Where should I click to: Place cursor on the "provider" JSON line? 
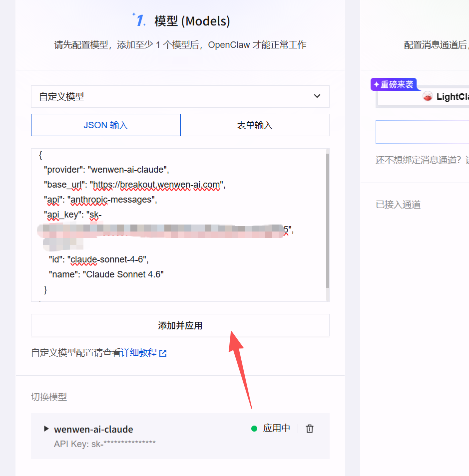(x=107, y=170)
